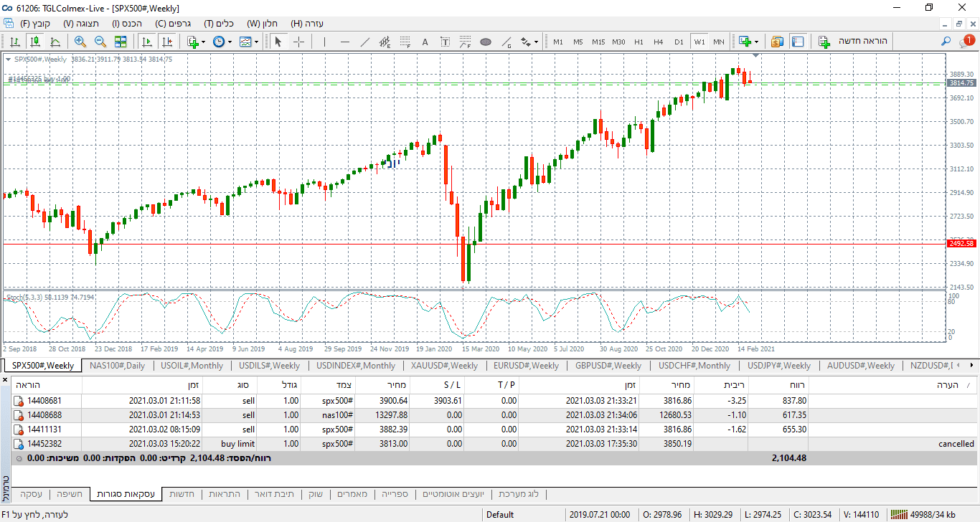Image resolution: width=980 pixels, height=522 pixels.
Task: Open the חדשות terminal tab
Action: [x=182, y=494]
